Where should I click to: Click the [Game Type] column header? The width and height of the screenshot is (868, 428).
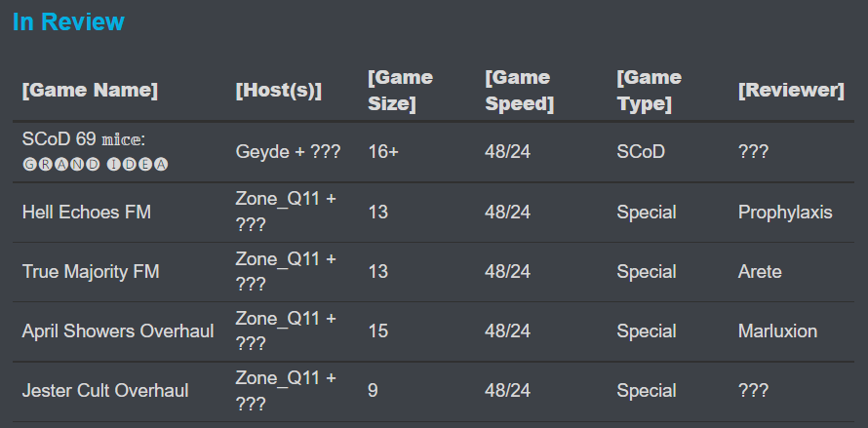click(649, 90)
